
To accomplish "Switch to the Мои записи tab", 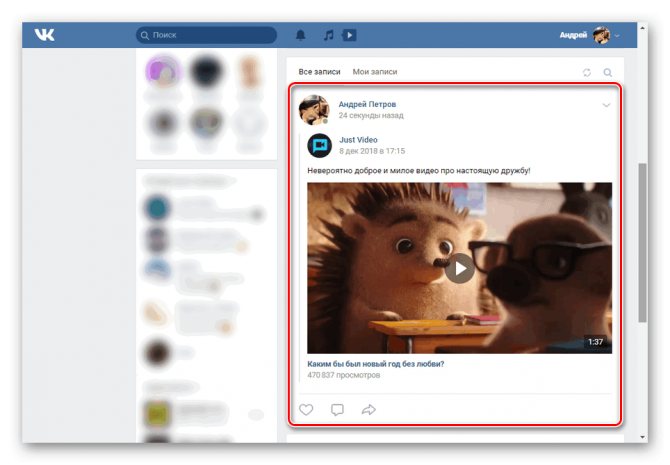I will tap(375, 72).
